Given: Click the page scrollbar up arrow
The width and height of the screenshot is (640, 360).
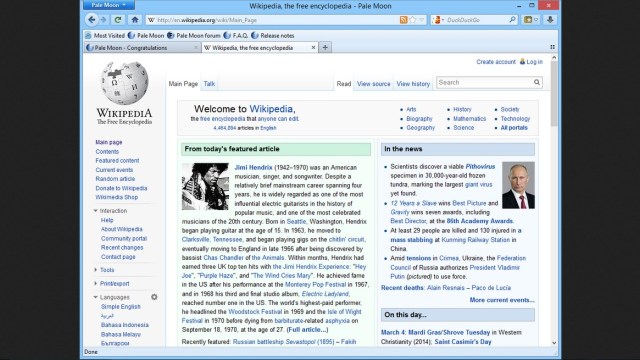Looking at the screenshot, I should pyautogui.click(x=554, y=58).
